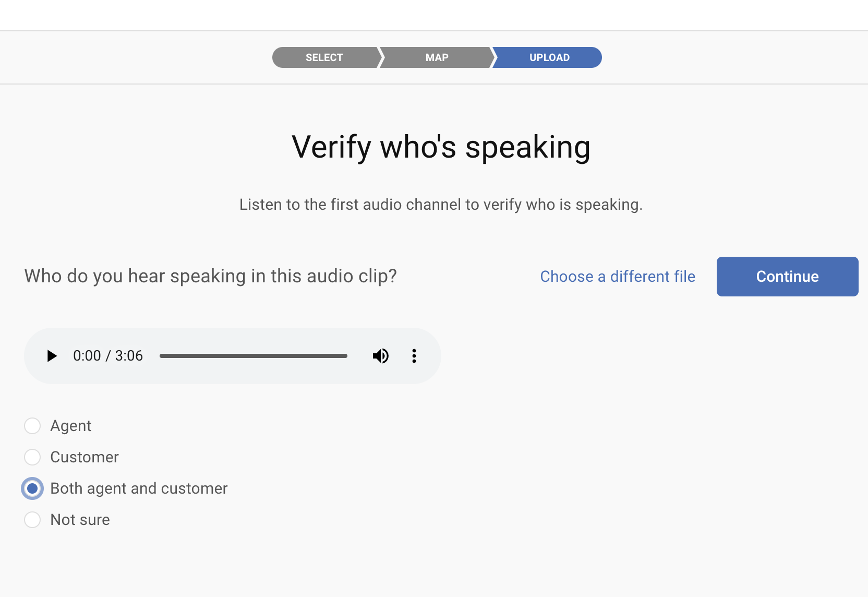The width and height of the screenshot is (868, 597).
Task: Click the UPLOAD step indicator
Action: coord(549,57)
